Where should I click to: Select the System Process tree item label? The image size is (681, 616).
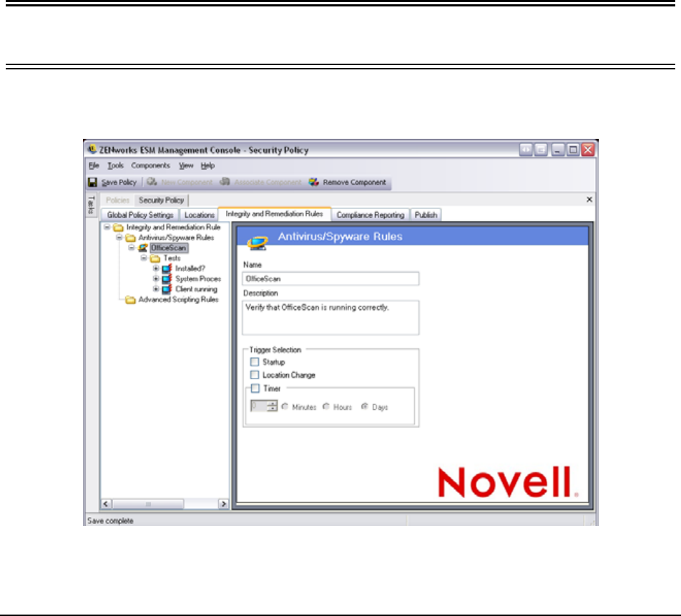point(198,279)
